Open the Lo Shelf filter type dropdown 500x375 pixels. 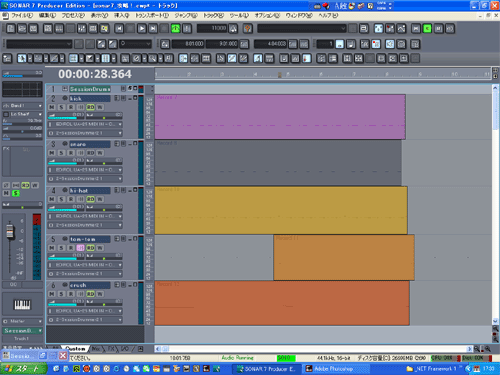22,114
